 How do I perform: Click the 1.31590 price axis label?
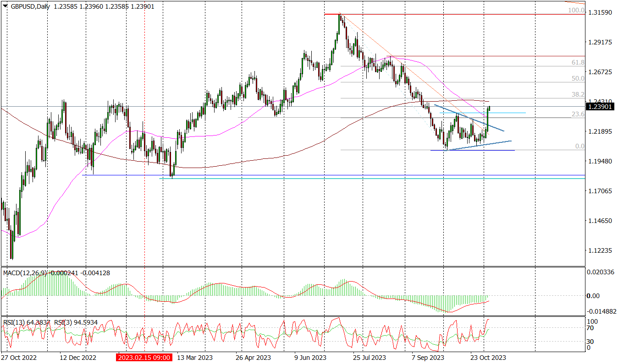click(600, 12)
